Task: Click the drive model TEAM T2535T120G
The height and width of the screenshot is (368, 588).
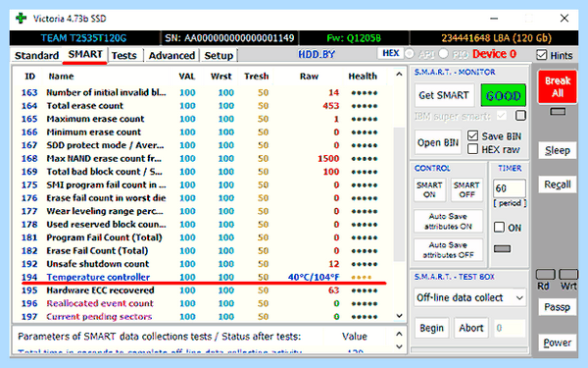Action: click(x=83, y=38)
